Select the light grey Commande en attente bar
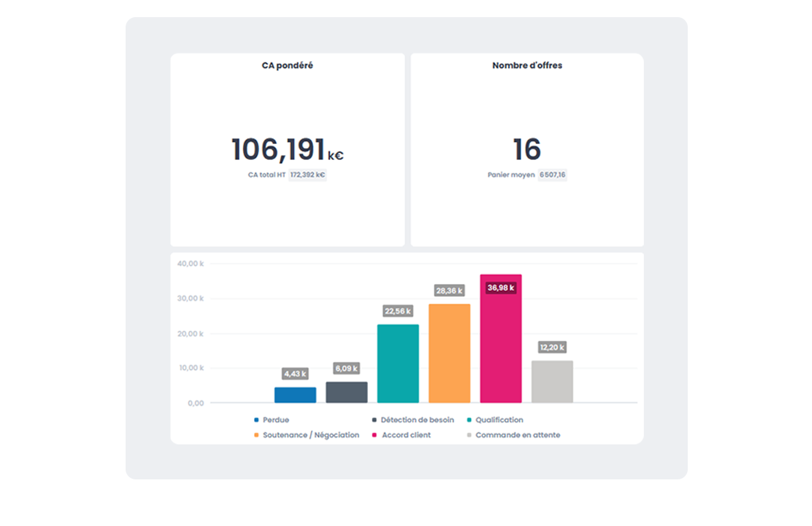812x526 pixels. (x=552, y=382)
